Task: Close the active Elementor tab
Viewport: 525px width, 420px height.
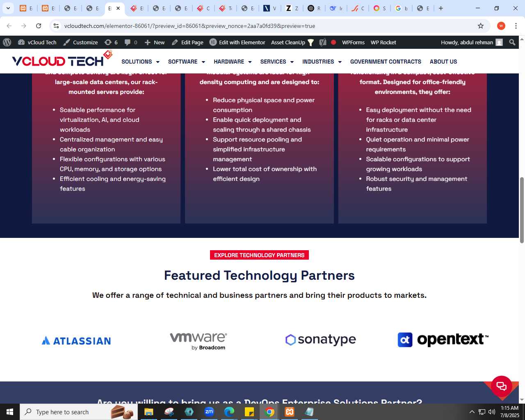Action: 118,8
